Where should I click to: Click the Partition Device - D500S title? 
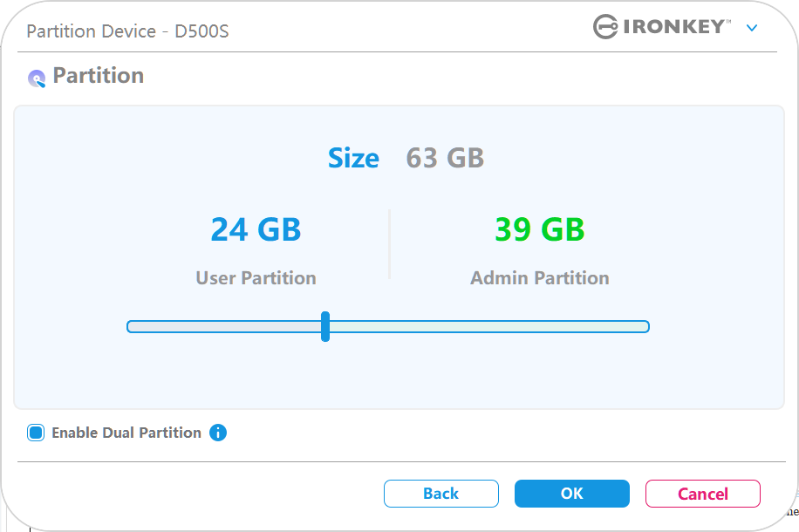coord(127,32)
